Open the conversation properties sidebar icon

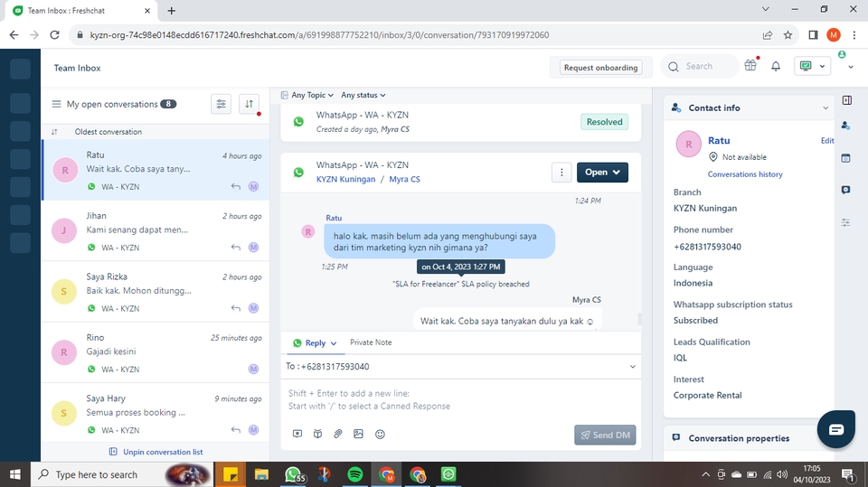pyautogui.click(x=845, y=190)
